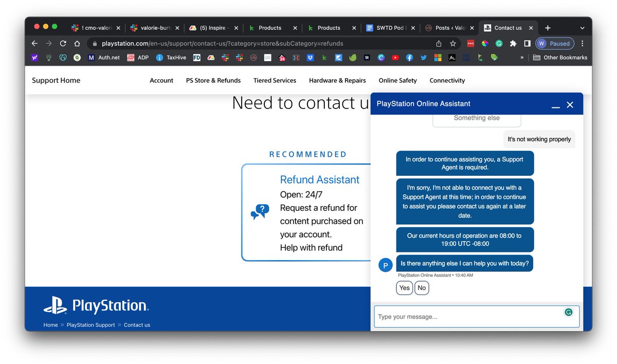Answer Yes in the chat

click(x=405, y=288)
